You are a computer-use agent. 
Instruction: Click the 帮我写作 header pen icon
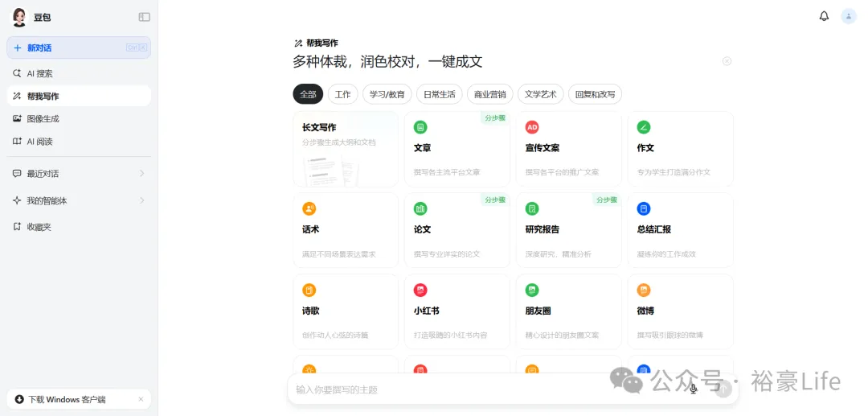[x=298, y=43]
